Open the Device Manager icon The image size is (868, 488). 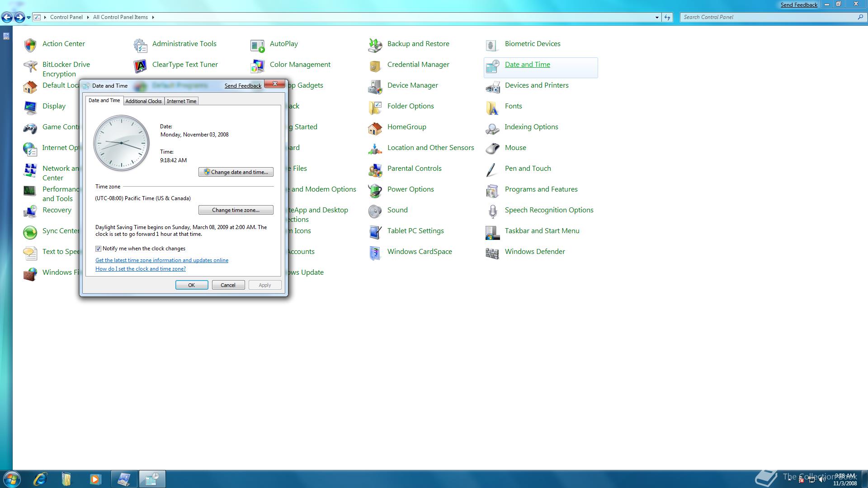click(375, 87)
